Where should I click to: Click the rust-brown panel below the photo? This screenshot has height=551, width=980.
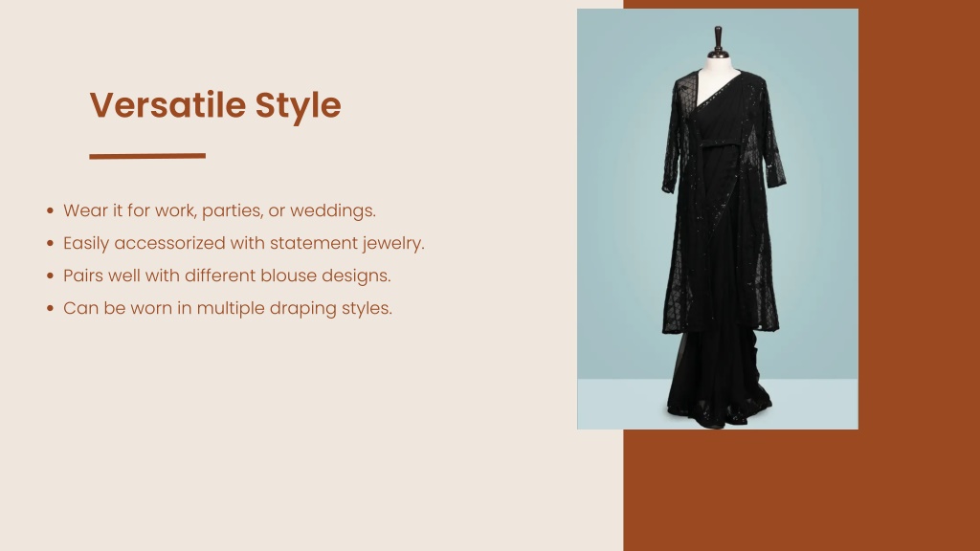(801, 490)
